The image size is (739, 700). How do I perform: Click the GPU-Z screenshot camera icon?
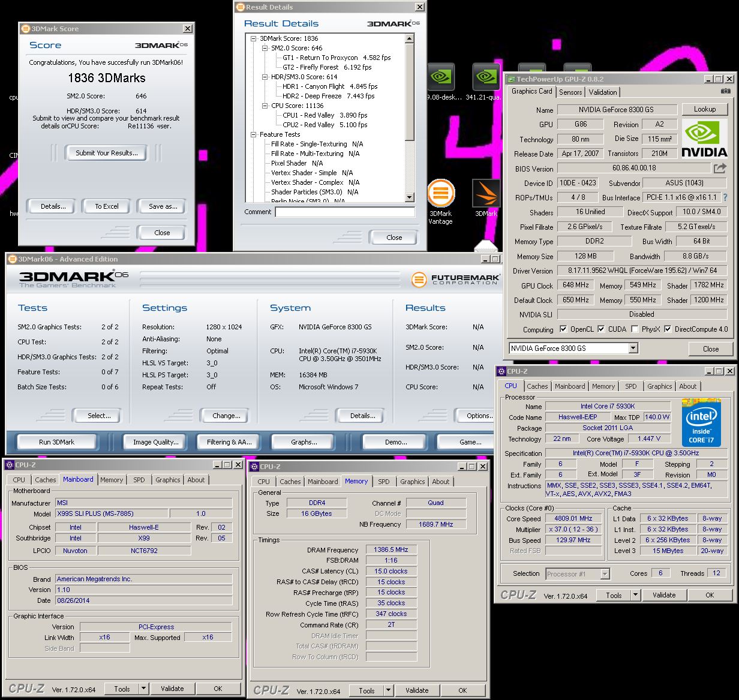click(726, 91)
